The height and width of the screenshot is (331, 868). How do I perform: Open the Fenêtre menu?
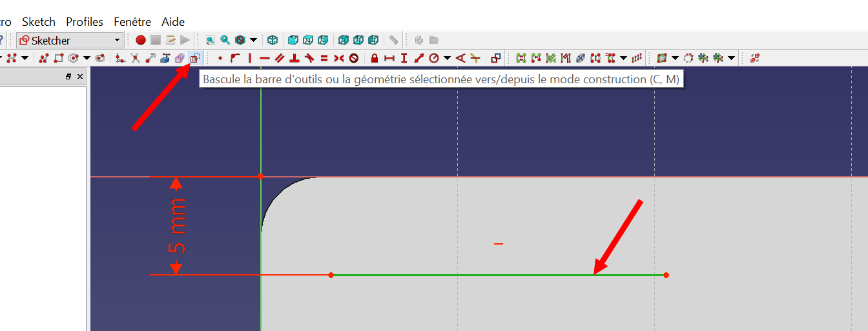pyautogui.click(x=132, y=21)
